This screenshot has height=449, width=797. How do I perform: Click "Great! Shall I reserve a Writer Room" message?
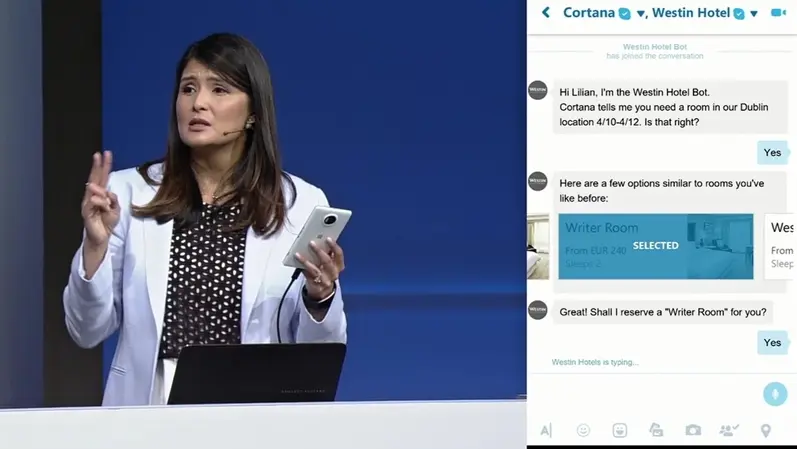663,312
